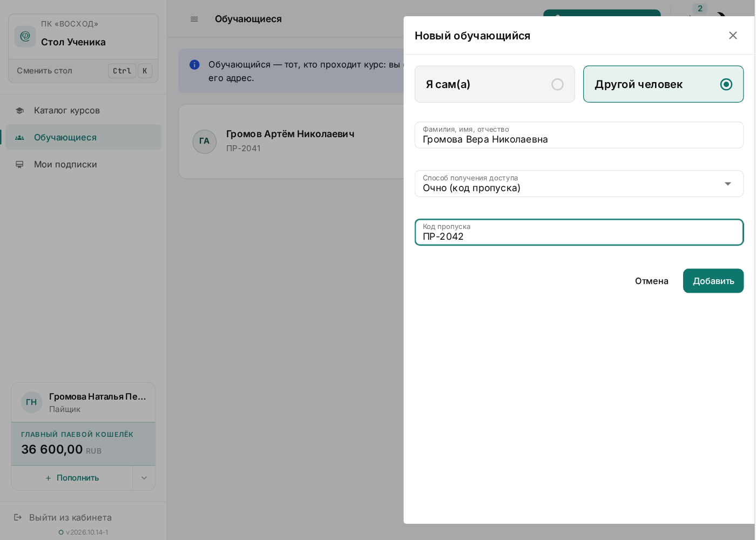Click the Фамилия, имя, отчество field
Viewport: 756px width, 540px height.
579,135
